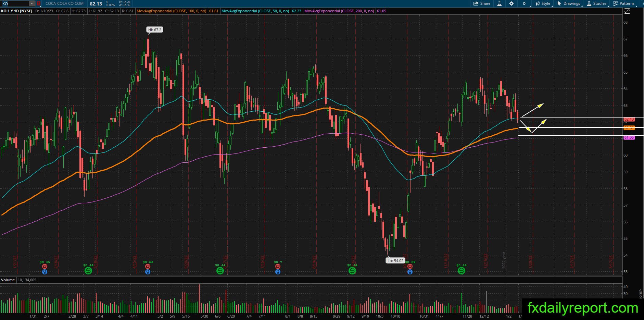Image resolution: width=644 pixels, height=320 pixels.
Task: Open the D timeframe dropdown
Action: [x=524, y=3]
